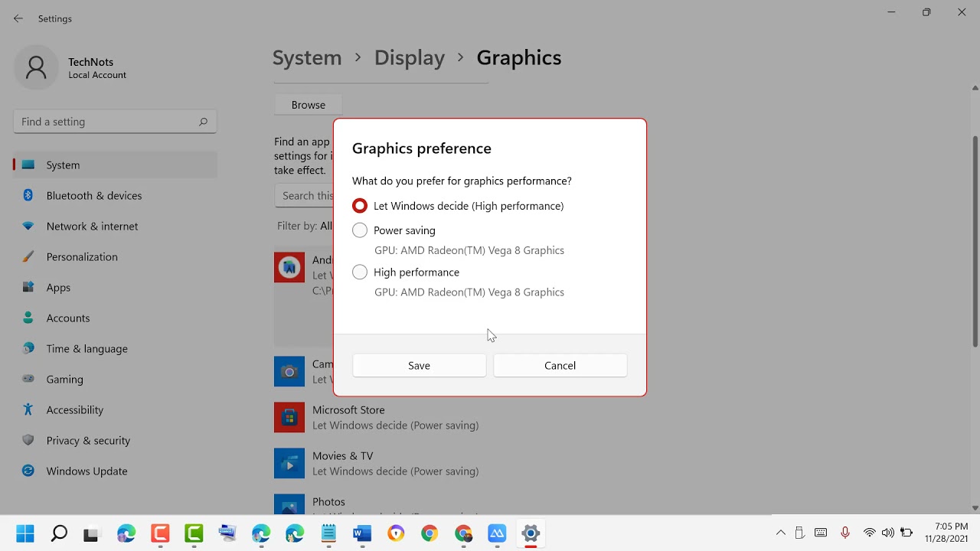The height and width of the screenshot is (551, 980).
Task: Open the green Camtasia taskbar icon
Action: [194, 533]
